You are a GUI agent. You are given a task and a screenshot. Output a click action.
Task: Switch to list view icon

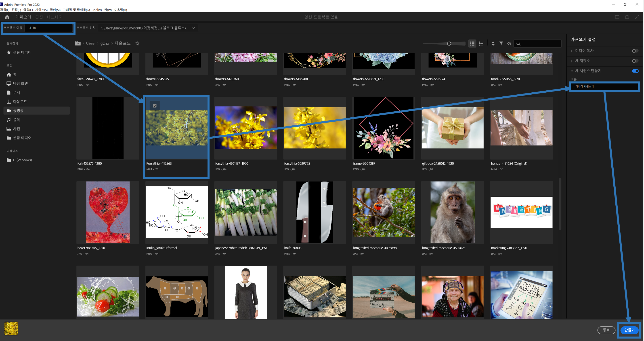coord(481,44)
